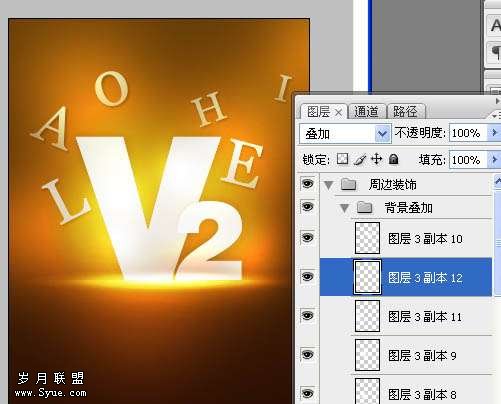Click the 填充 fill percentage field

click(468, 160)
